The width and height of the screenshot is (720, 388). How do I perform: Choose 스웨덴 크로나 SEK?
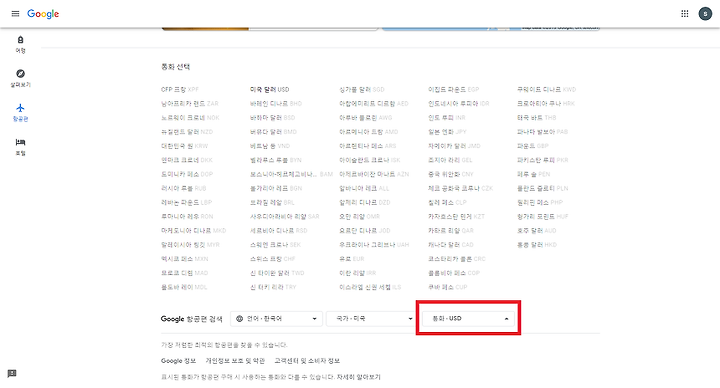click(x=275, y=245)
